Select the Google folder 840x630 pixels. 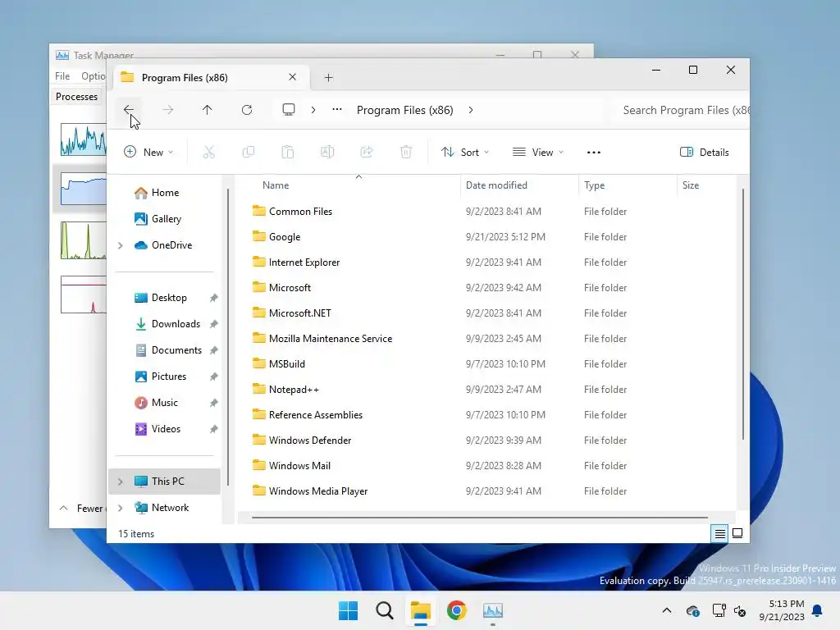(x=285, y=237)
